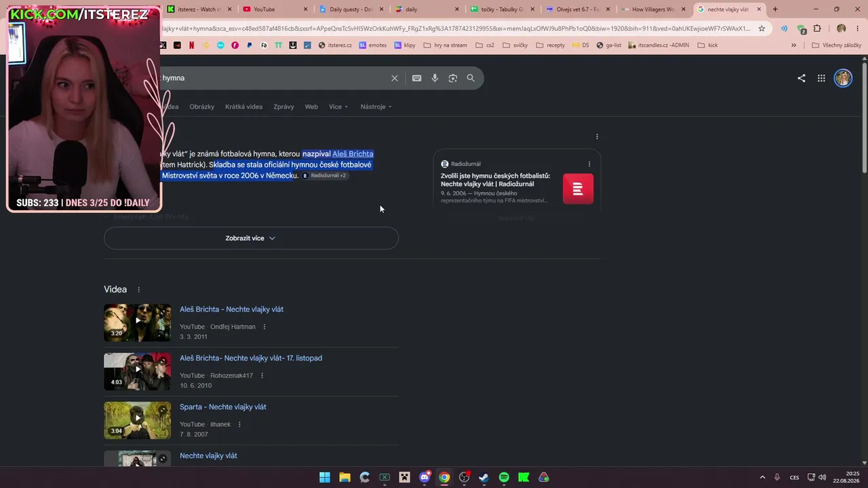Screen dimensions: 868x488
Task: Open the Windows Start menu
Action: coord(325,477)
